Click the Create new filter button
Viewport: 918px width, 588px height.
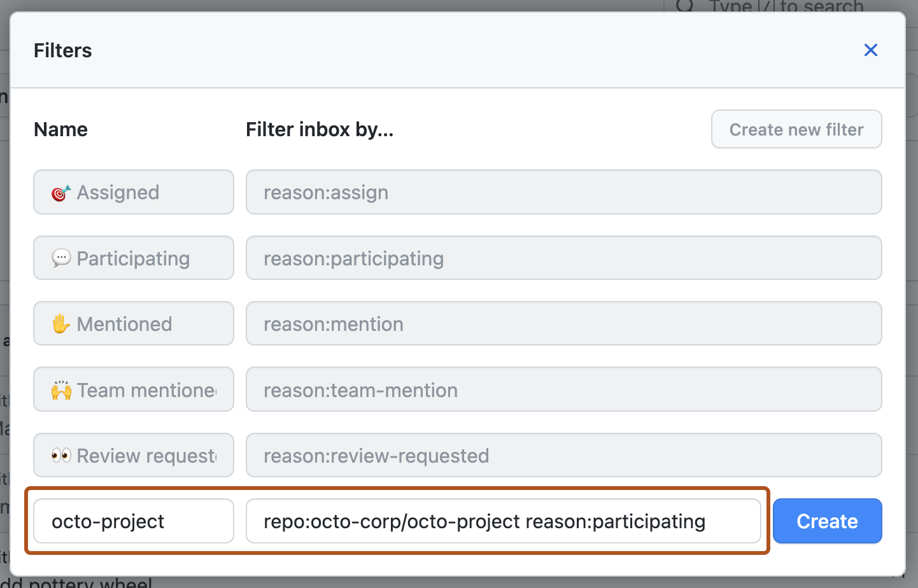click(796, 129)
